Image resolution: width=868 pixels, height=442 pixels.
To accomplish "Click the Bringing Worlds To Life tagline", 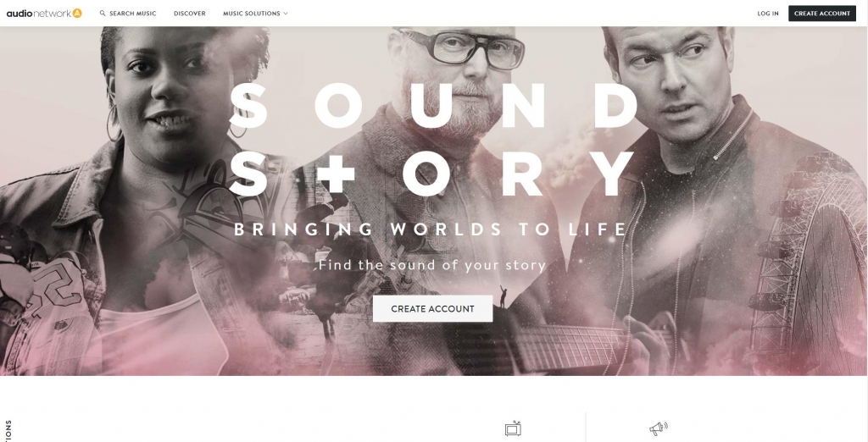I will click(x=430, y=229).
